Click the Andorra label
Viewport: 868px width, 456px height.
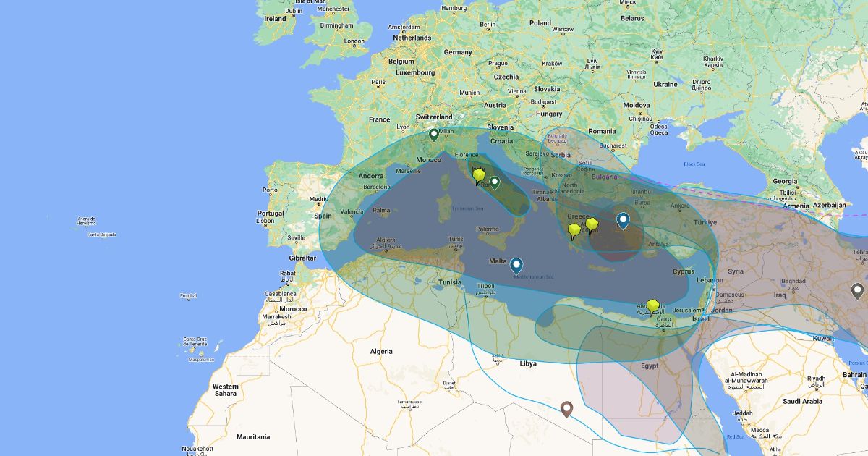coord(371,176)
